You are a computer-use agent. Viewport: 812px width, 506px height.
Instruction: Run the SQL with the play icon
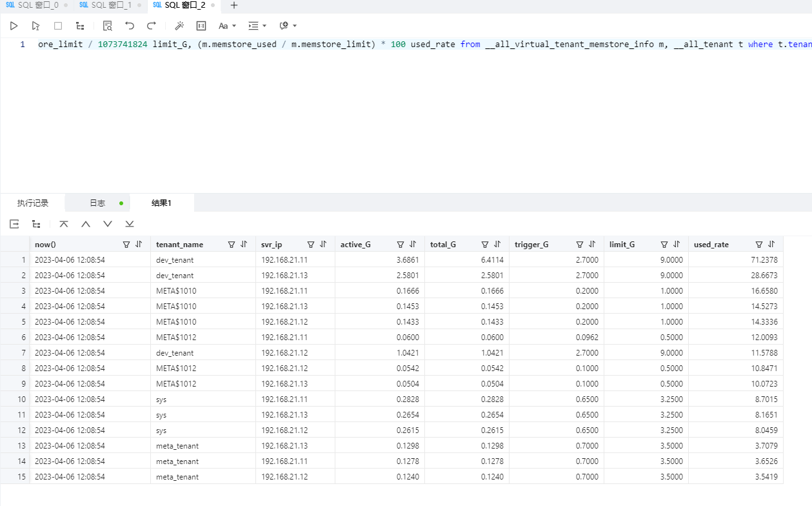[x=14, y=26]
